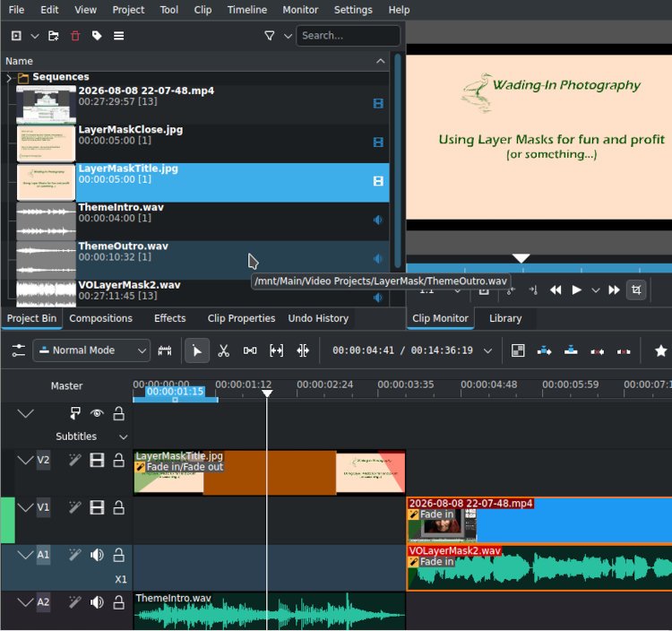The height and width of the screenshot is (631, 672).
Task: Collapse the A1 track chevron
Action: click(25, 555)
